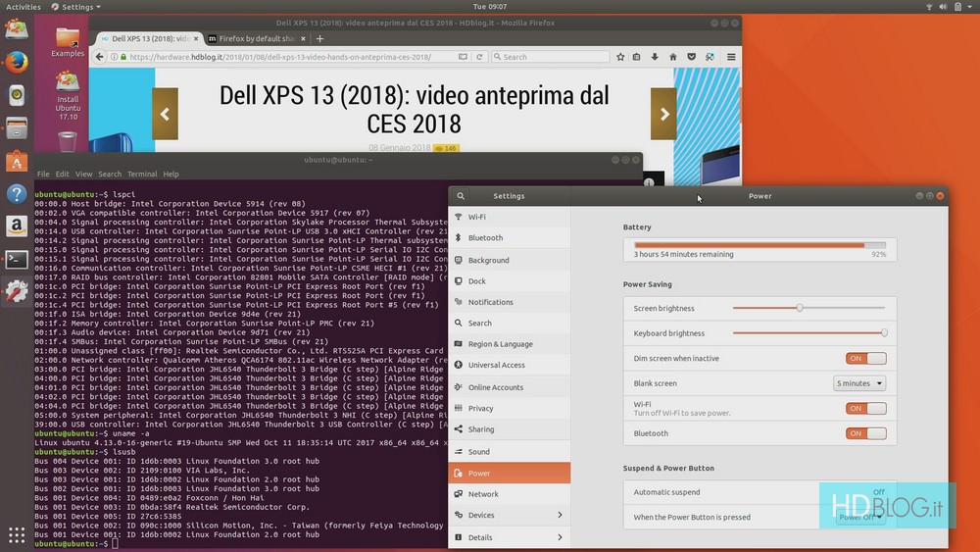Viewport: 980px width, 552px height.
Task: Expand the Devices settings section
Action: tap(509, 515)
